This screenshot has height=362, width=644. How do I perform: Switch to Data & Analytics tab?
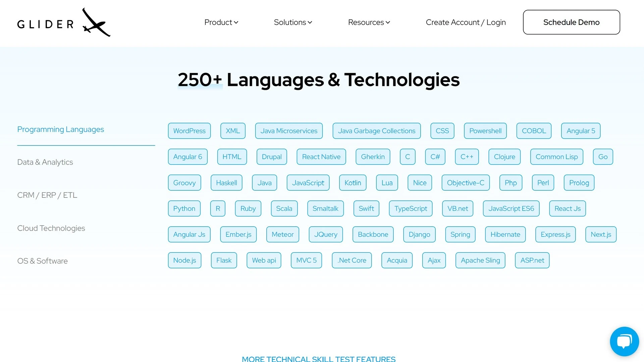click(x=45, y=162)
